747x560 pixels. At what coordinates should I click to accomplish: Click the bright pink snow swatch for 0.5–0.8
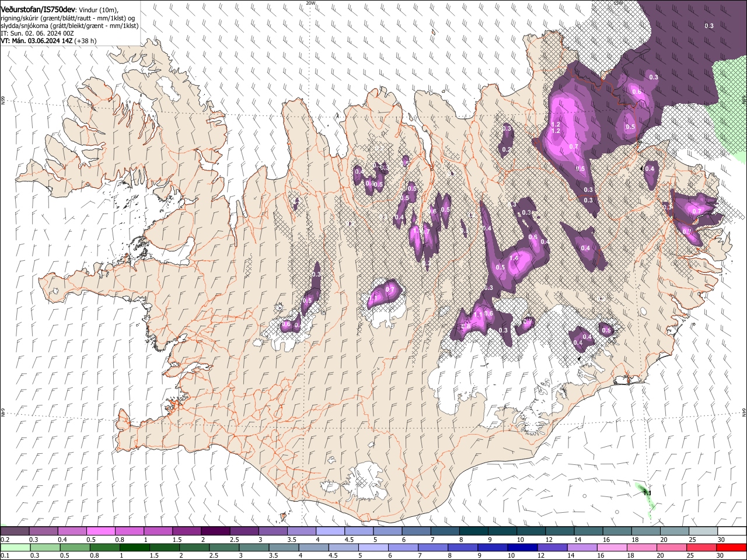click(101, 531)
